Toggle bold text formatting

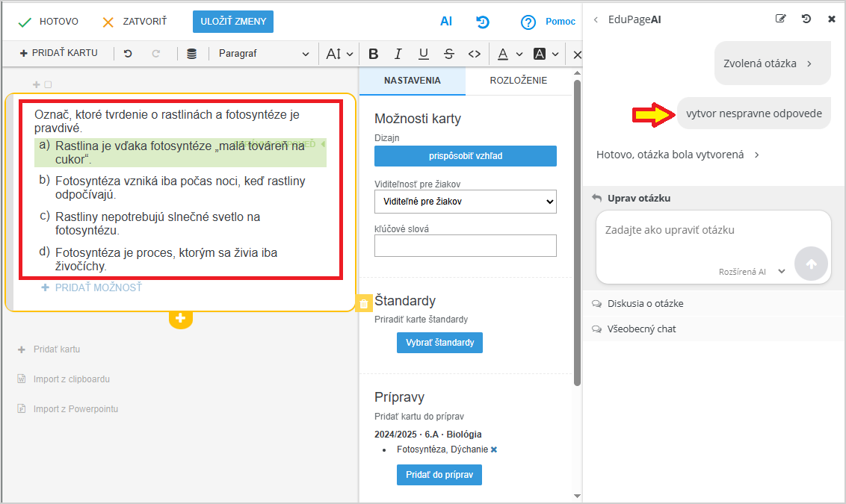(374, 54)
